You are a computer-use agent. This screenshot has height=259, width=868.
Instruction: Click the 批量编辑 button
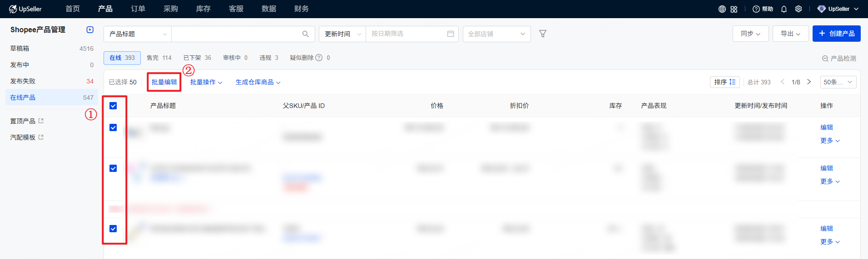(164, 82)
